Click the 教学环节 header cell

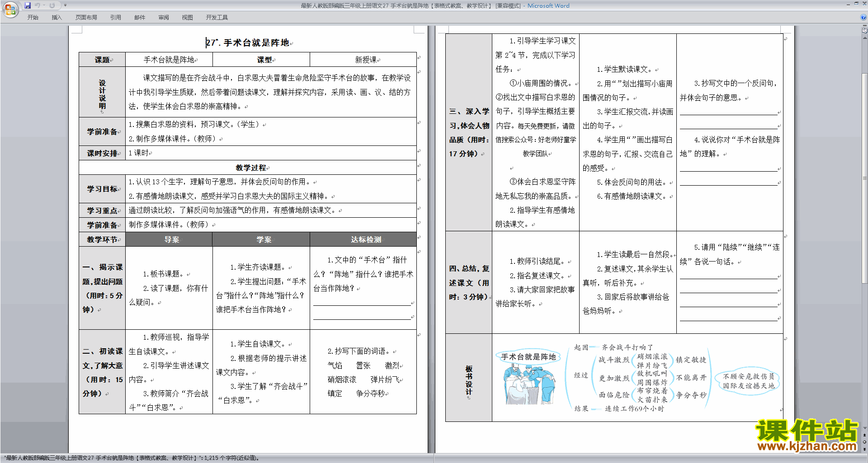pyautogui.click(x=102, y=239)
